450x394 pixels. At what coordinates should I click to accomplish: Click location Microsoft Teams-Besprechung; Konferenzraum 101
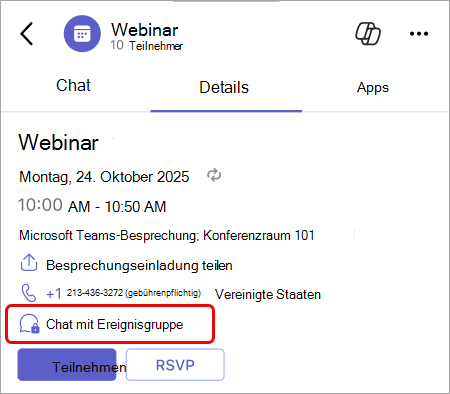[167, 235]
